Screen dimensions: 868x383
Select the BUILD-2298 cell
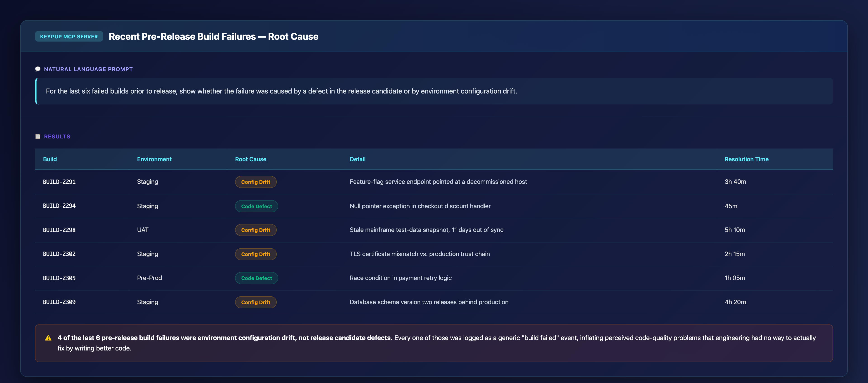59,230
